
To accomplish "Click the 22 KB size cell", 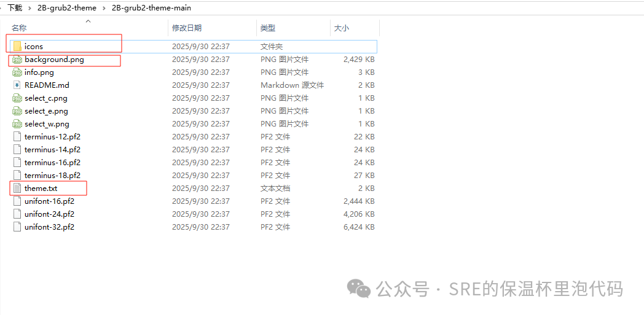I will (x=364, y=137).
